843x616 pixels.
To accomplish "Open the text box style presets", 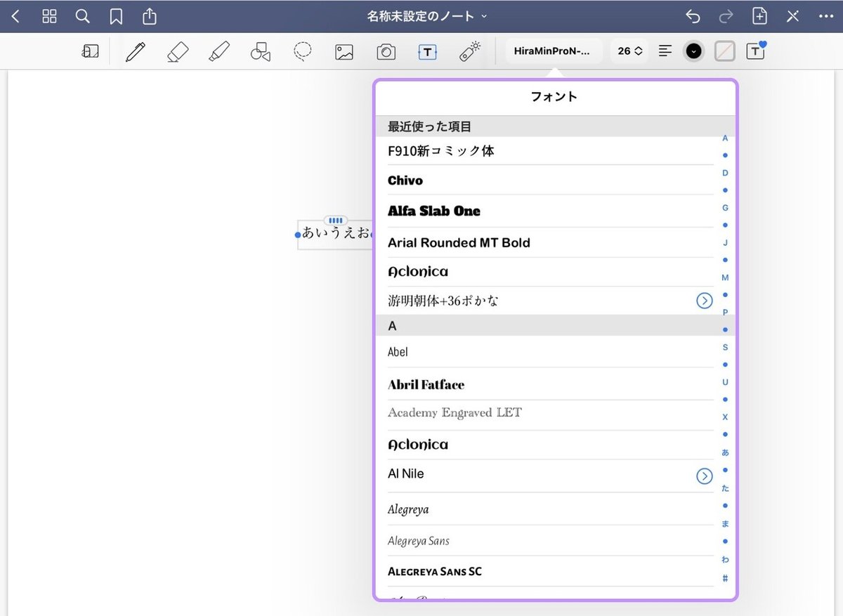I will pos(756,51).
